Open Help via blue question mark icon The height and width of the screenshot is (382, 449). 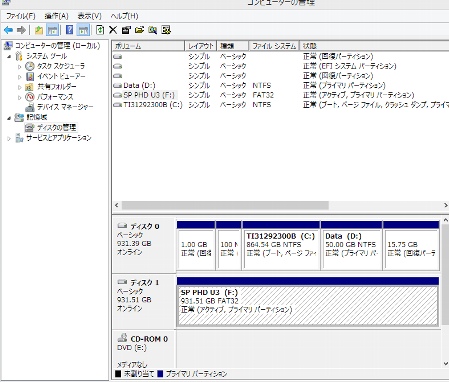pyautogui.click(x=69, y=30)
